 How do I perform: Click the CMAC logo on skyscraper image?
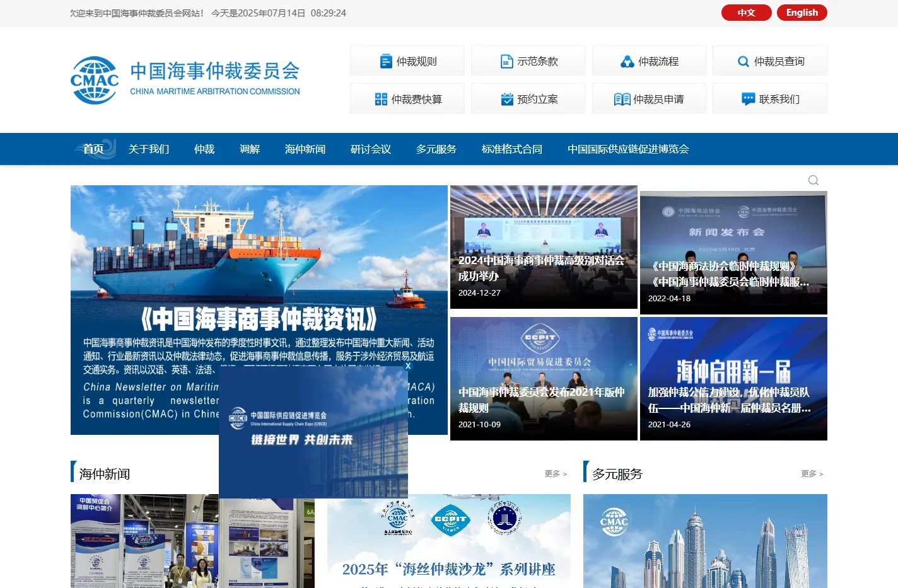pos(614,522)
